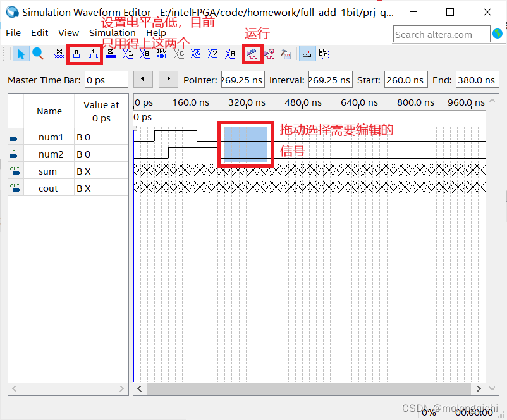Click the 640.0 ns ruler mark
Image resolution: width=507 pixels, height=420 pixels.
[359, 102]
